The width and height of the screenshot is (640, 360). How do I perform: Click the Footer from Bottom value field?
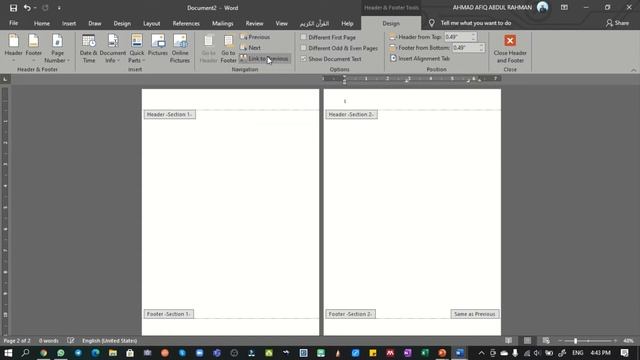(x=465, y=48)
